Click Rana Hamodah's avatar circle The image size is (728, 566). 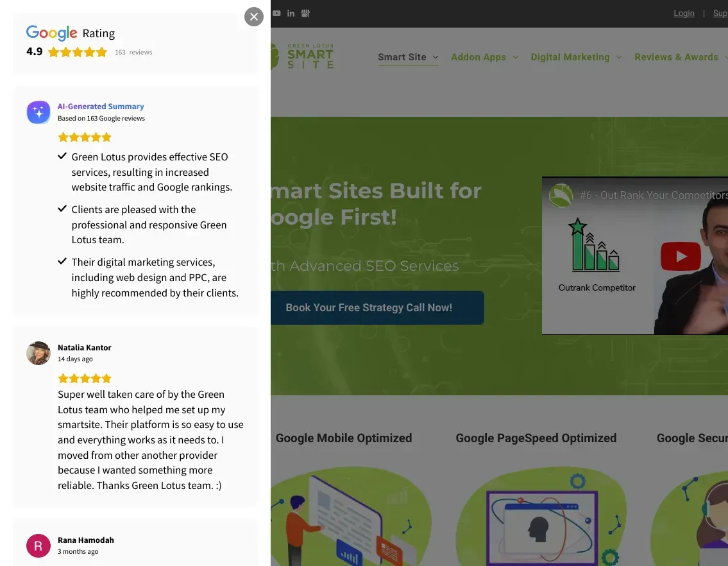(x=38, y=545)
